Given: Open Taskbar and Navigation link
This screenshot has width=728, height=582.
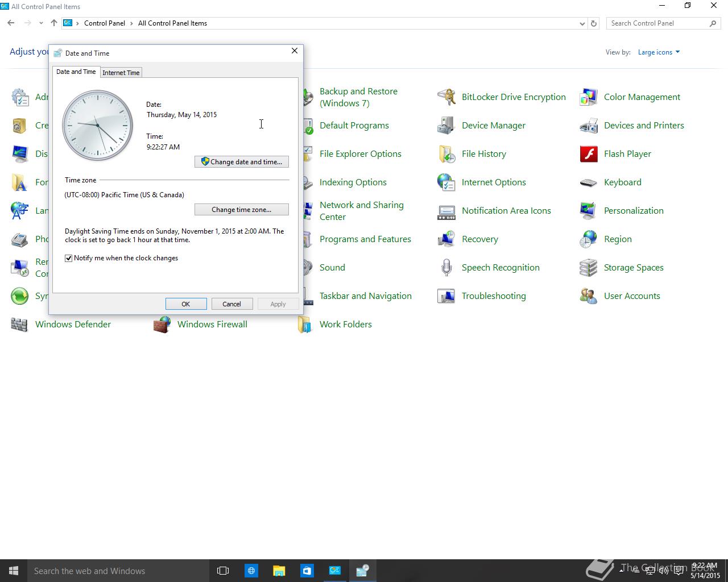Looking at the screenshot, I should 366,296.
